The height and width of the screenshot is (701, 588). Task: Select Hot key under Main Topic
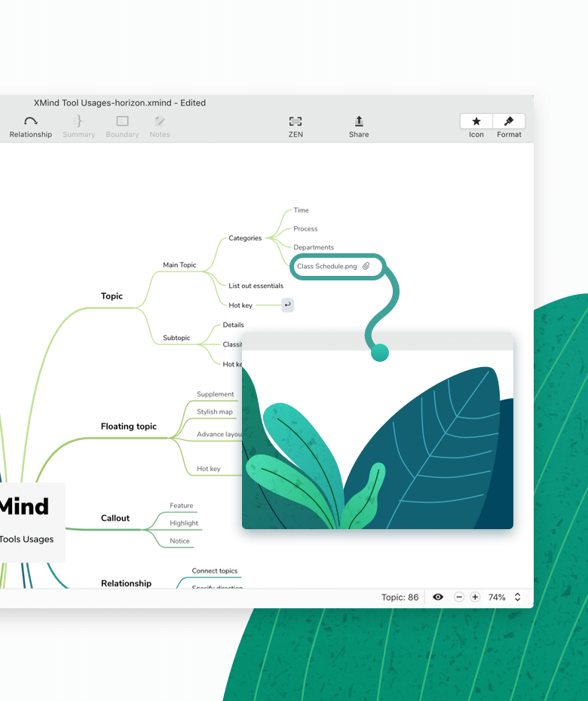(x=240, y=305)
